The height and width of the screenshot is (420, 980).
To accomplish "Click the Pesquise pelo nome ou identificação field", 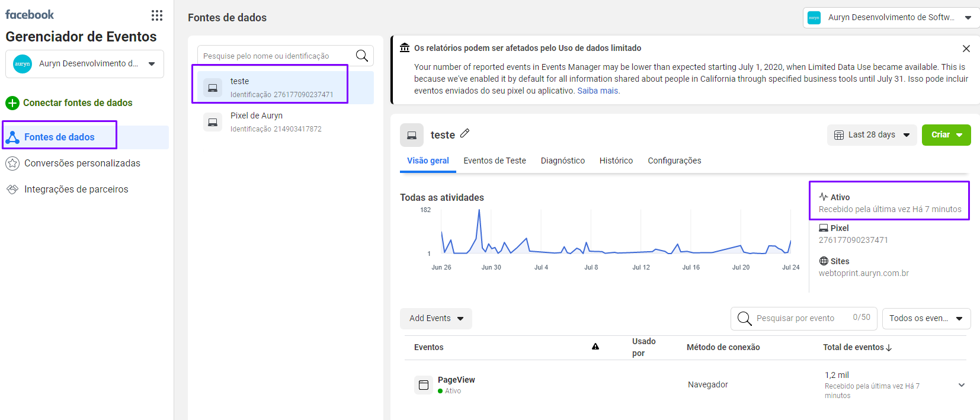I will [277, 56].
